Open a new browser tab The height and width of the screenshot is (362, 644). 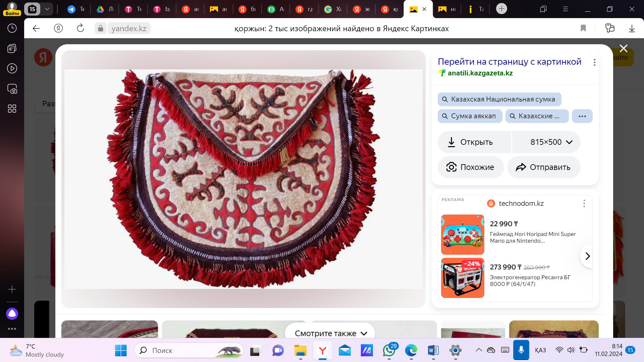[x=501, y=9]
